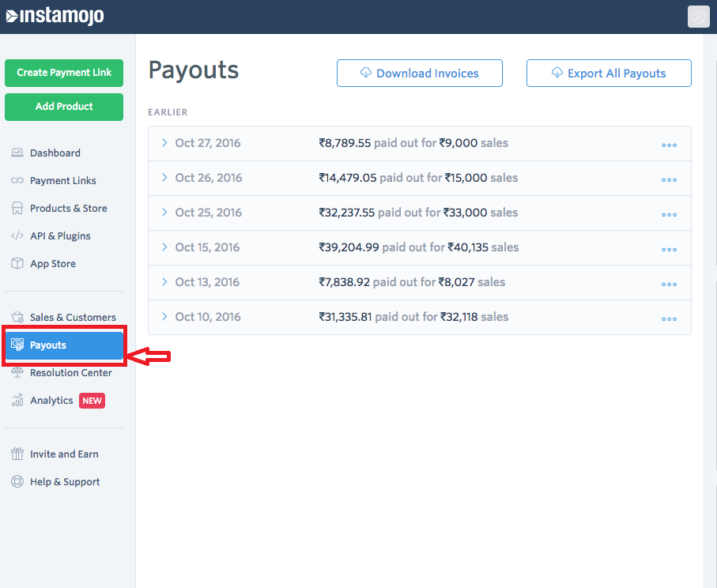
Task: Click the Dashboard laptop icon
Action: 17,153
